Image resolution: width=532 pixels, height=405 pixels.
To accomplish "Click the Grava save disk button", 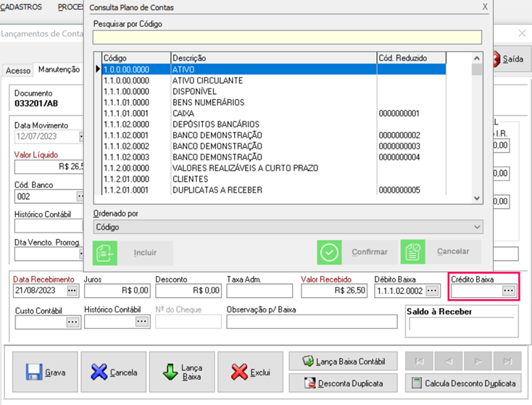I will (x=44, y=372).
